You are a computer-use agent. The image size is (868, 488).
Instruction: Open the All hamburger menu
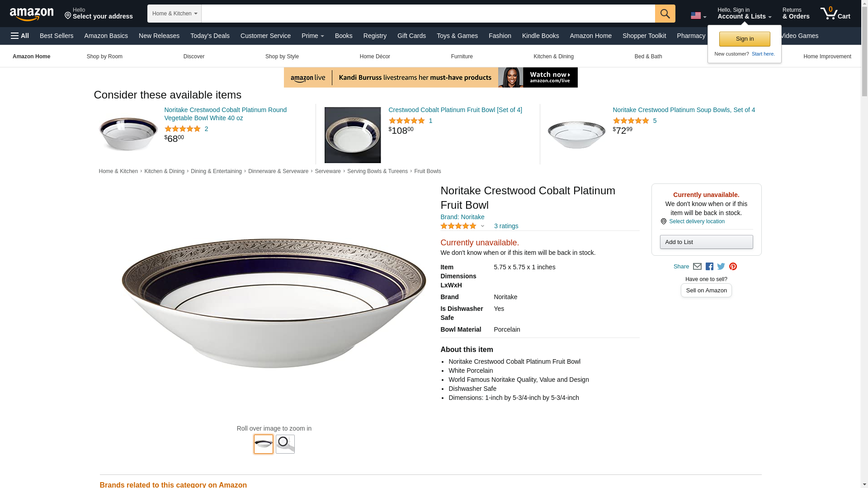[x=20, y=36]
